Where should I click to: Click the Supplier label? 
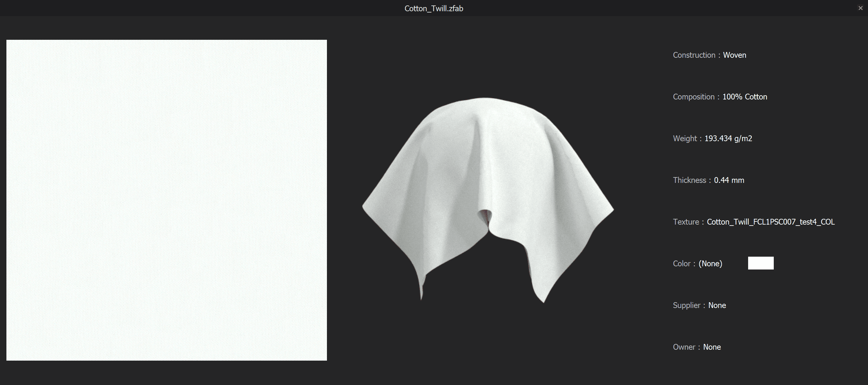(x=687, y=305)
